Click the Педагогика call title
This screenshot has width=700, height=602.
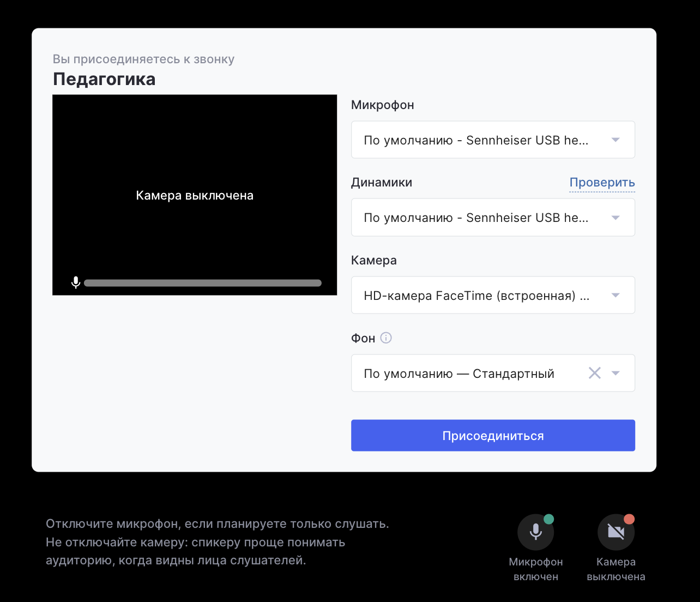pos(104,79)
